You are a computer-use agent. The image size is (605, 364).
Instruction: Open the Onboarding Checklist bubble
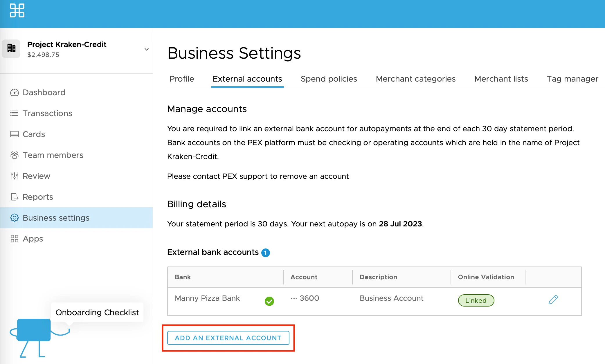97,313
